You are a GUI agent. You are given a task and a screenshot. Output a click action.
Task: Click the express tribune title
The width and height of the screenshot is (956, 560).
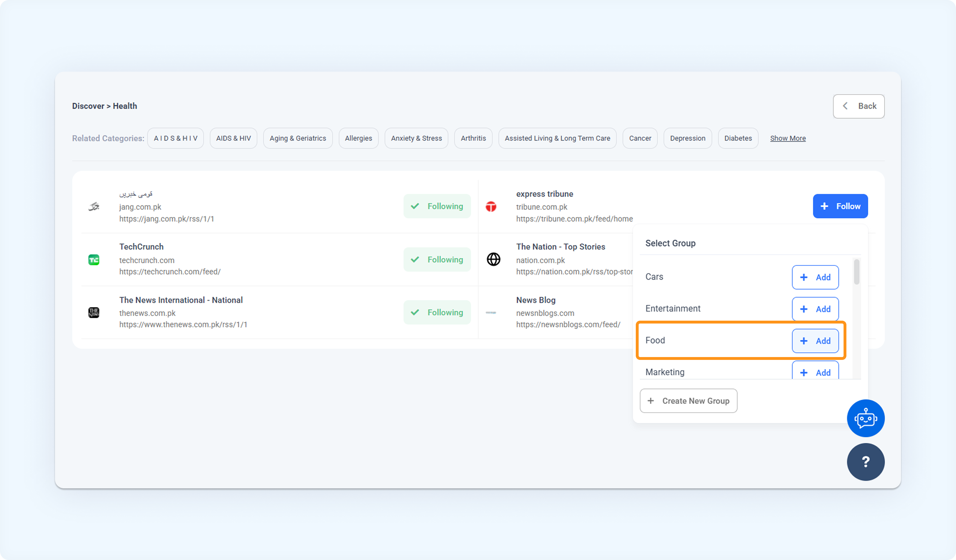[544, 194]
